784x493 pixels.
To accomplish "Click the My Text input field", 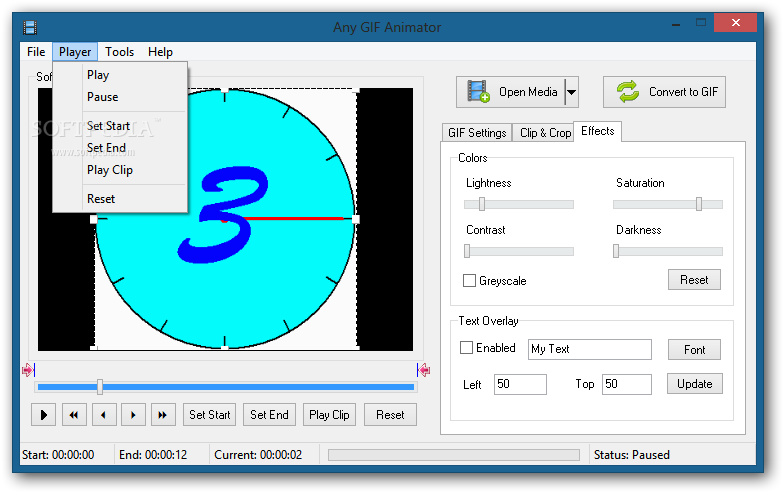I will pos(590,349).
